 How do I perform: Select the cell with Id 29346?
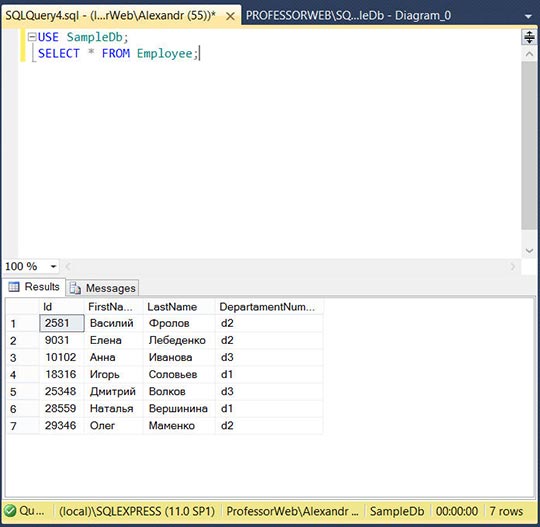pos(62,425)
